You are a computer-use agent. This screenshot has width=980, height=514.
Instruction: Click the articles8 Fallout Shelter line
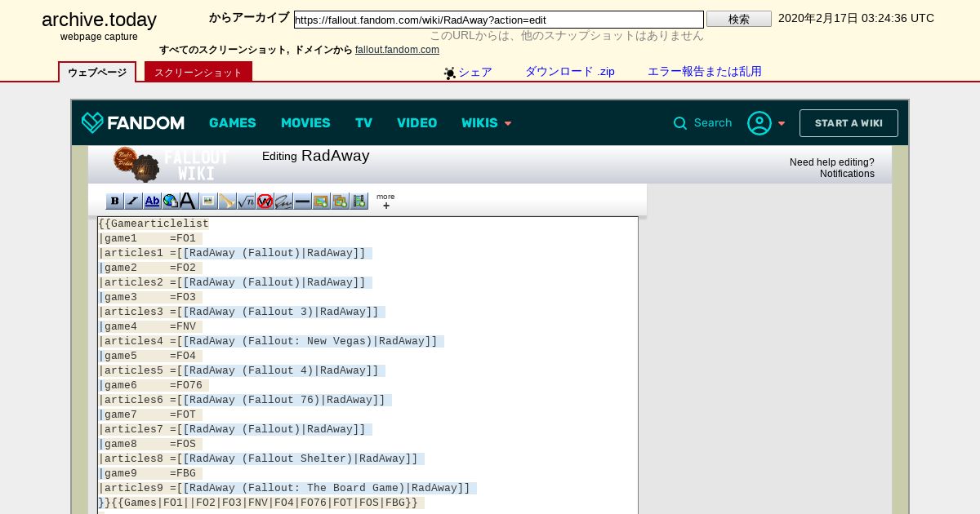261,459
